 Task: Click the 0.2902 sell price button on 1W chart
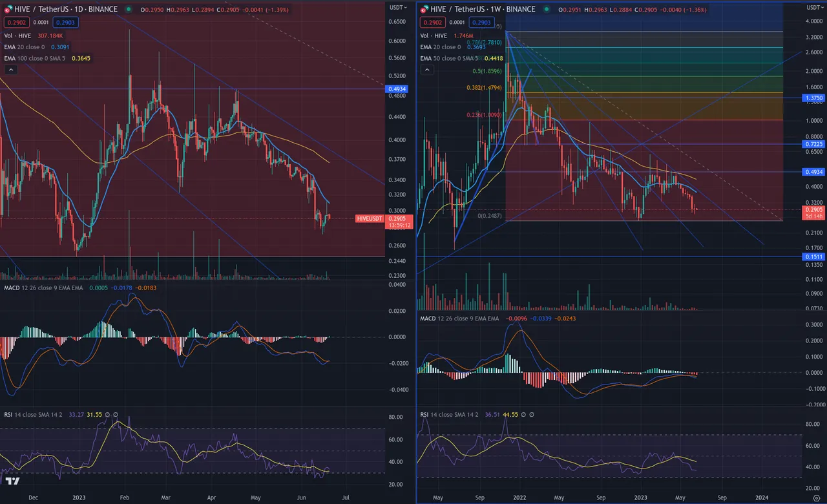click(432, 23)
